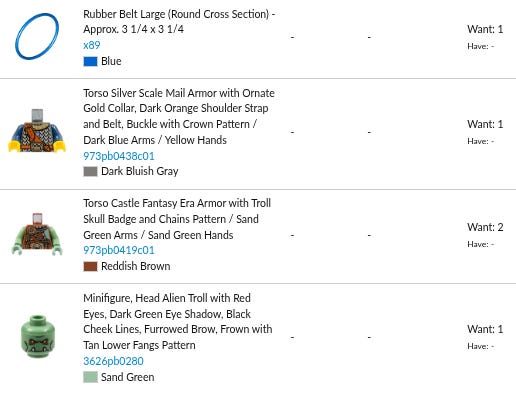Viewport: 516px width, 393px height.
Task: Open the troll skull badge torso image
Action: point(37,234)
